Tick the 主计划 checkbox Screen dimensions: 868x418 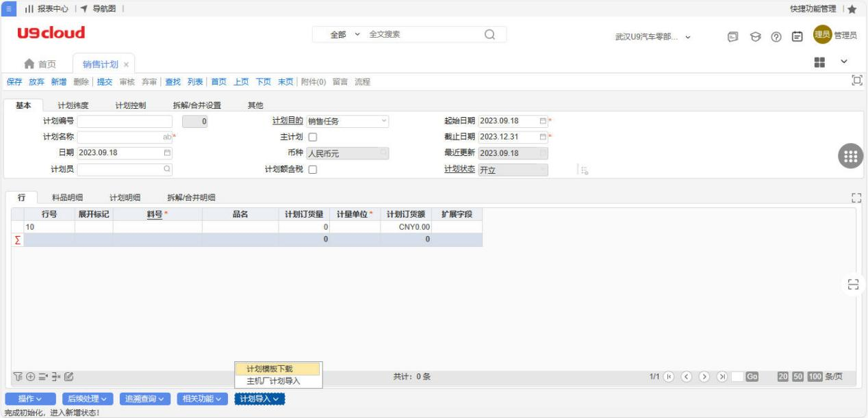[x=312, y=137]
